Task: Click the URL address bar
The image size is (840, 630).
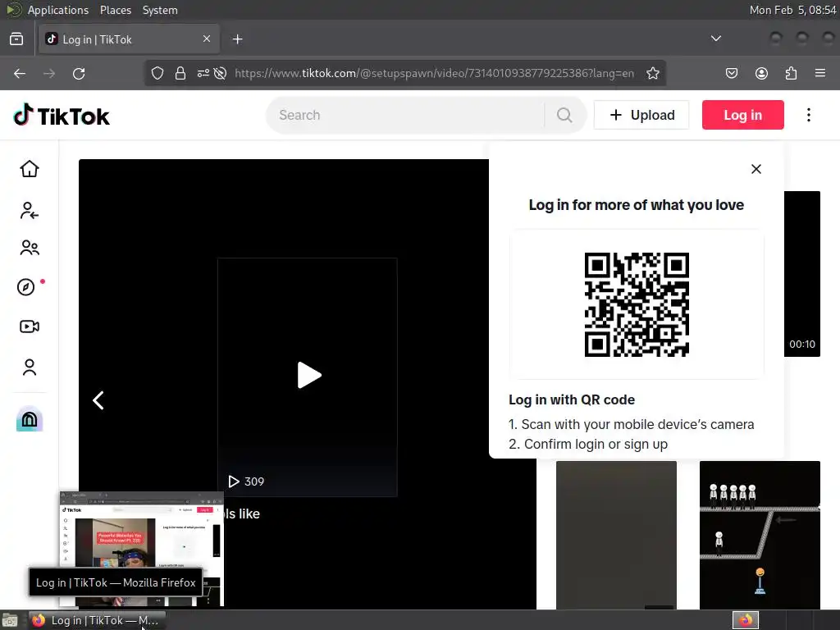Action: tap(434, 73)
